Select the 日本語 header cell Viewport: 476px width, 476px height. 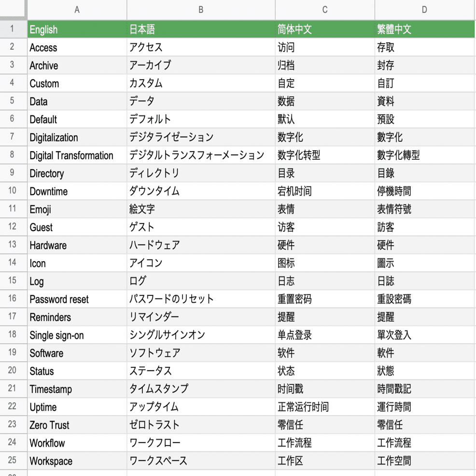click(x=201, y=29)
